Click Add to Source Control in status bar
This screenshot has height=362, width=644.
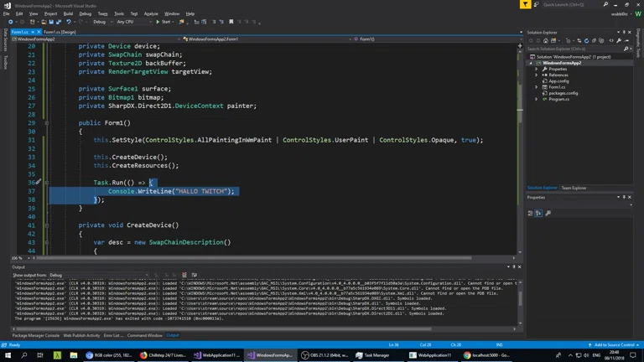point(614,344)
